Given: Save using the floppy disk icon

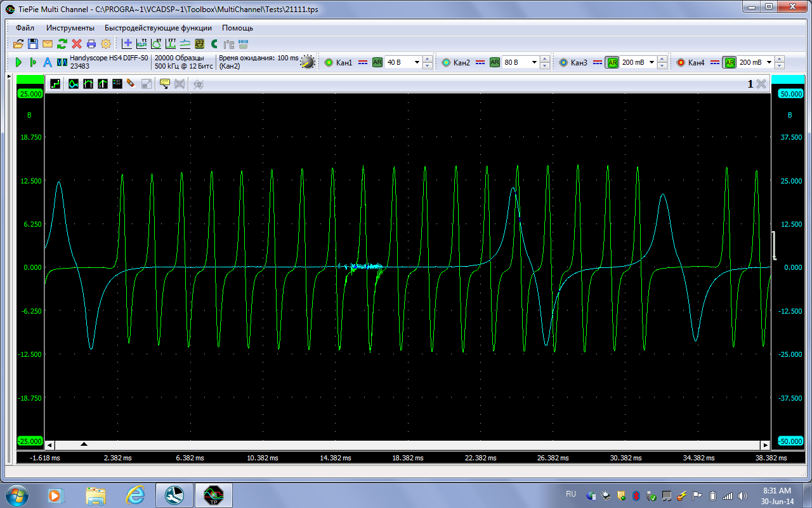Looking at the screenshot, I should [32, 44].
